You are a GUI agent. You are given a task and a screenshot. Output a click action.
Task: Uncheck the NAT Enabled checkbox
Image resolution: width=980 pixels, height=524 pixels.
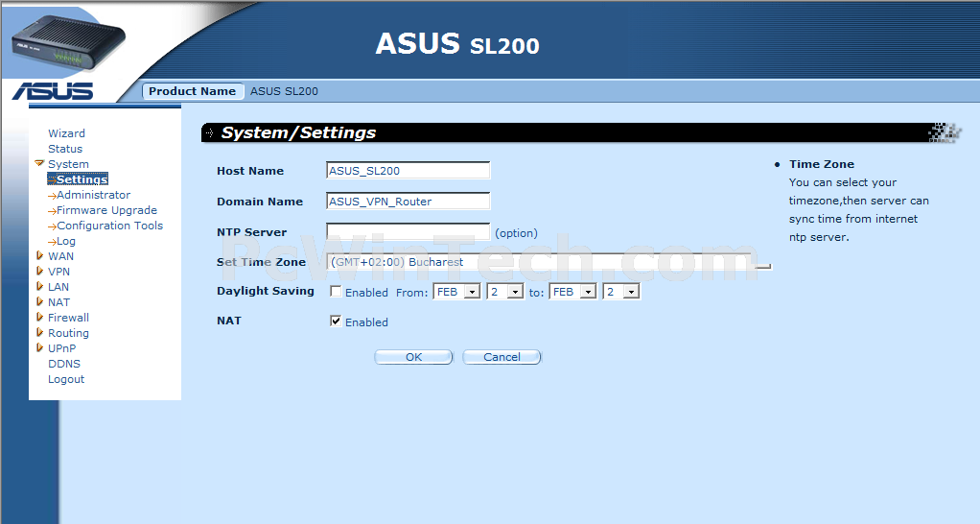(x=337, y=322)
